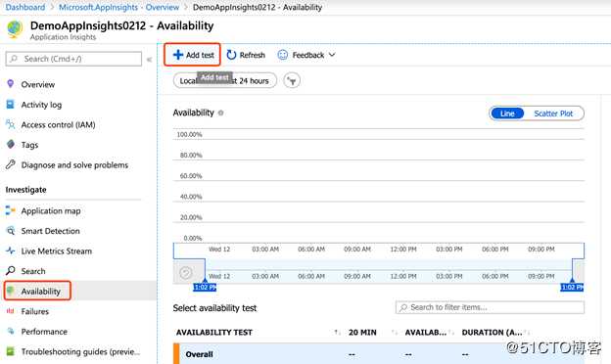The width and height of the screenshot is (611, 364).
Task: Open Activity log in the sidebar
Action: tap(41, 105)
